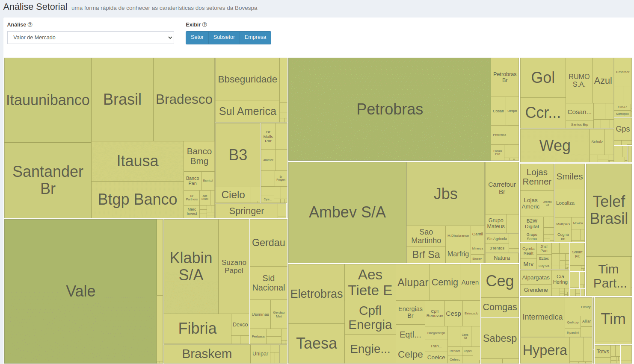This screenshot has width=634, height=364.
Task: Click the Santander Br tile
Action: click(x=48, y=180)
